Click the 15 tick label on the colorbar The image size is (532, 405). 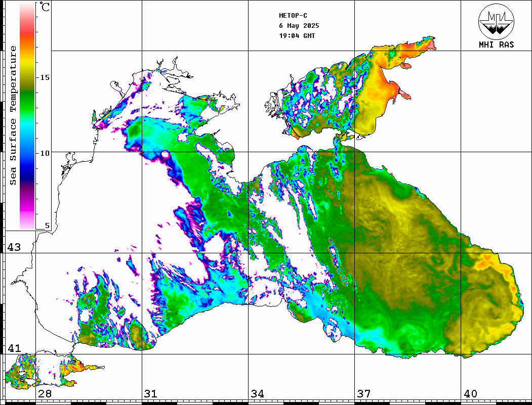(45, 77)
